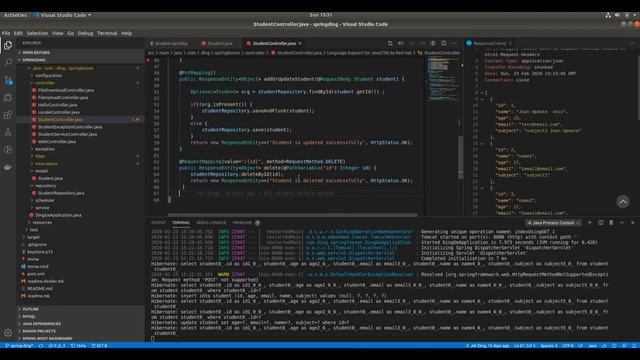Click the Activities button in top bar

pos(15,15)
